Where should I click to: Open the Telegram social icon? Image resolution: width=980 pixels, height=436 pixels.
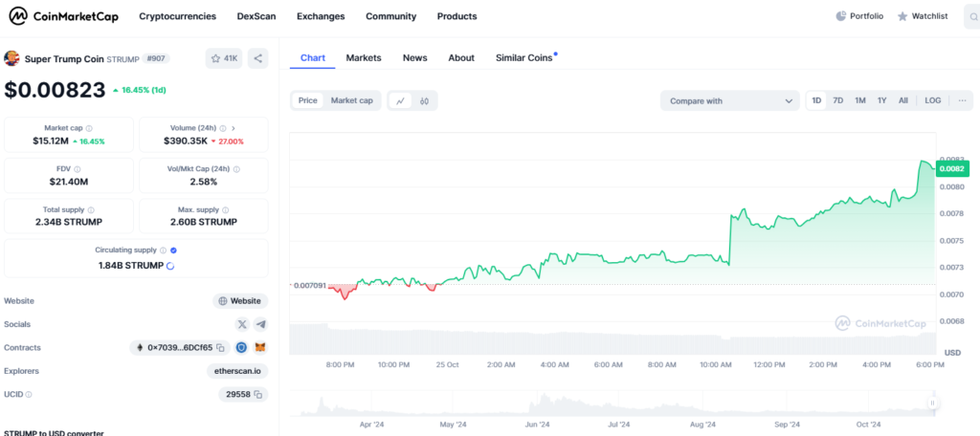(260, 324)
